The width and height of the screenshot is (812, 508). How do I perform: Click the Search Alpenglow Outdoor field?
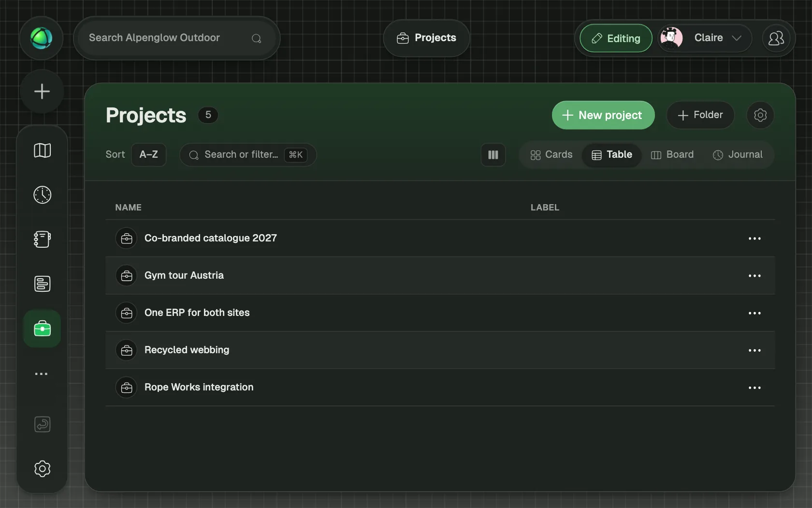[x=176, y=38]
